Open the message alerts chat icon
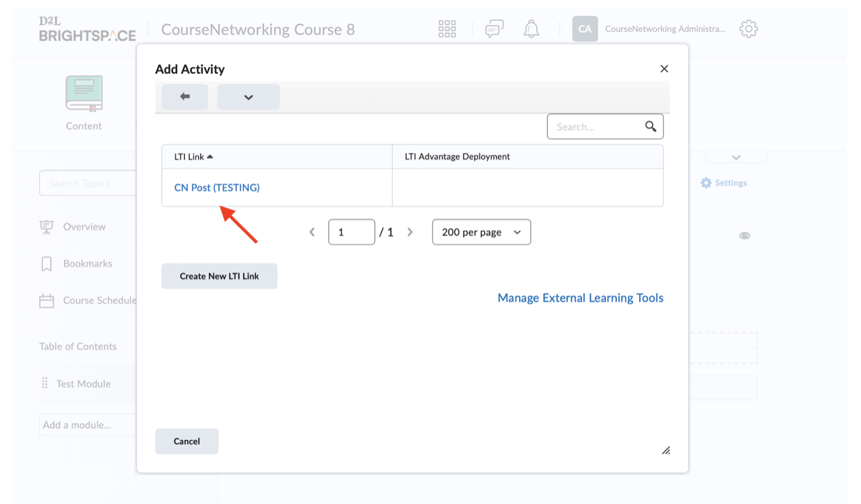 [x=494, y=29]
